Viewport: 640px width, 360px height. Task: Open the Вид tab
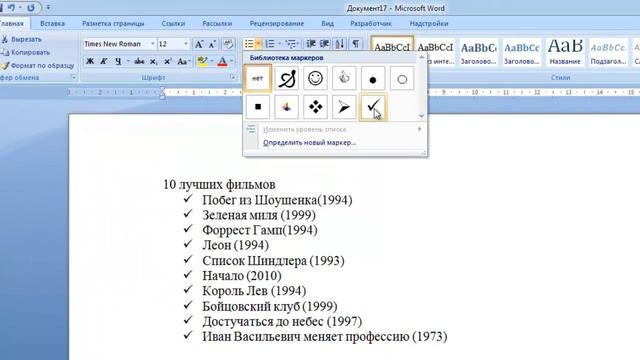[327, 24]
